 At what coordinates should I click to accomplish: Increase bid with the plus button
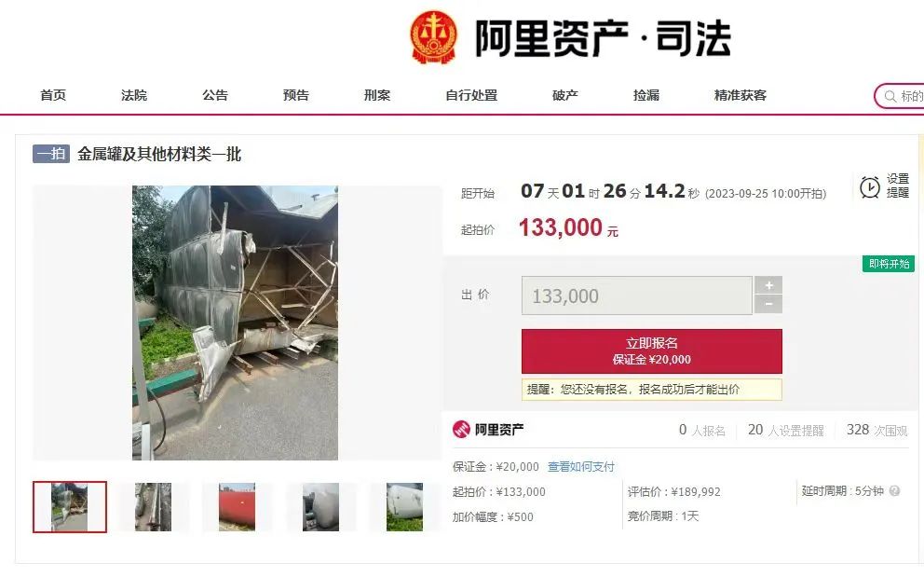pyautogui.click(x=768, y=285)
